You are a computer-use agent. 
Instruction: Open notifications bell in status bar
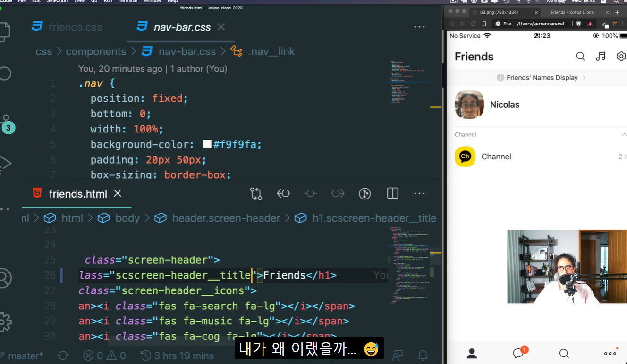point(424,355)
